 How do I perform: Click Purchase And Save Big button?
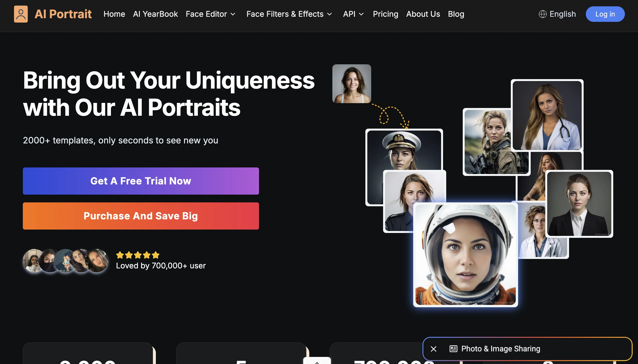tap(141, 216)
